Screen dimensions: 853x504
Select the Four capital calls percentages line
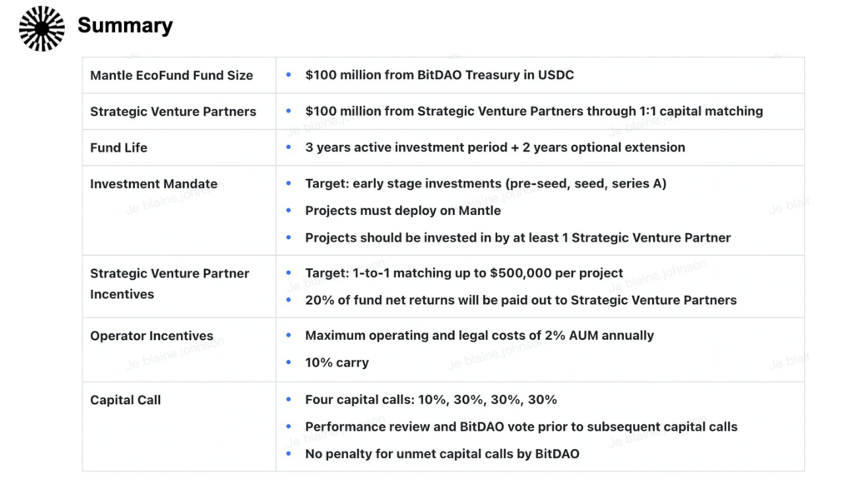coord(431,400)
